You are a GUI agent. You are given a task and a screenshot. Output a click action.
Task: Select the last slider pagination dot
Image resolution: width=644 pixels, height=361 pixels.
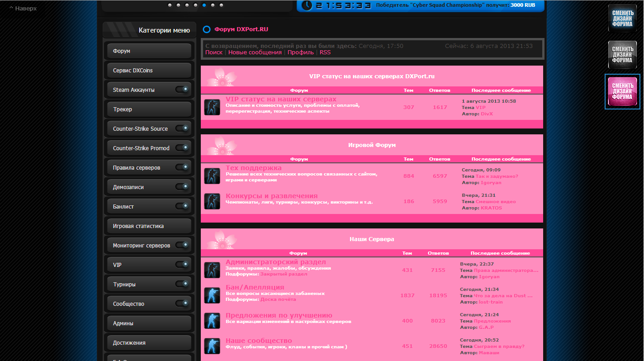[x=222, y=5]
